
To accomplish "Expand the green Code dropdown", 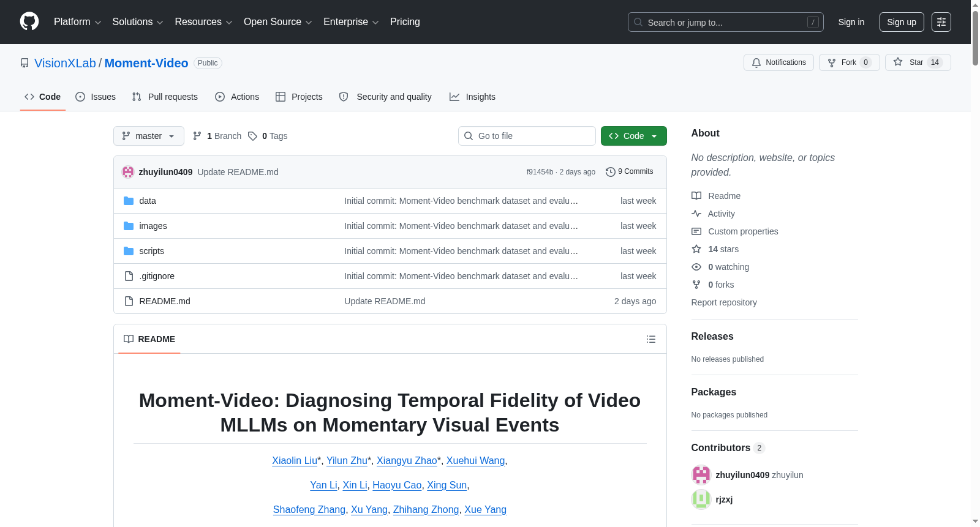I will pos(633,136).
